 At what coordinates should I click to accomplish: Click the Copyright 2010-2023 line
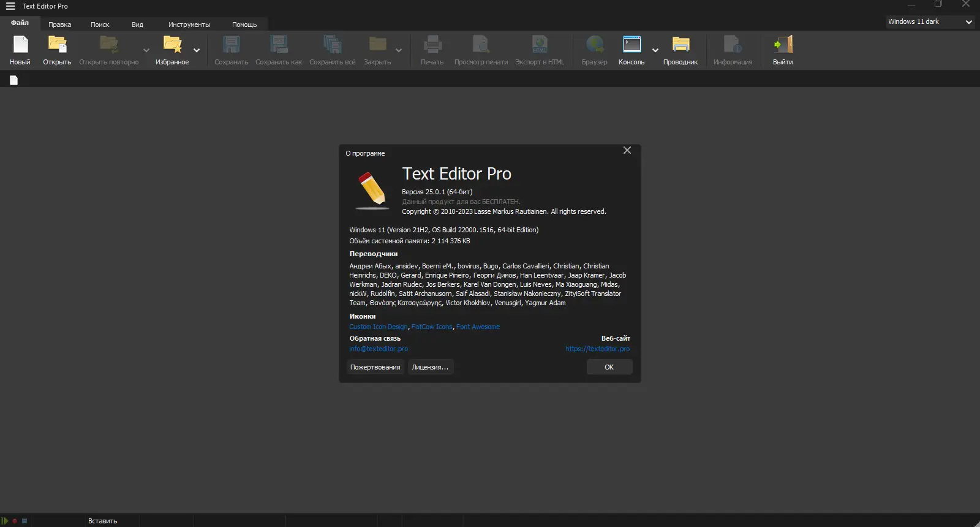[x=504, y=211]
